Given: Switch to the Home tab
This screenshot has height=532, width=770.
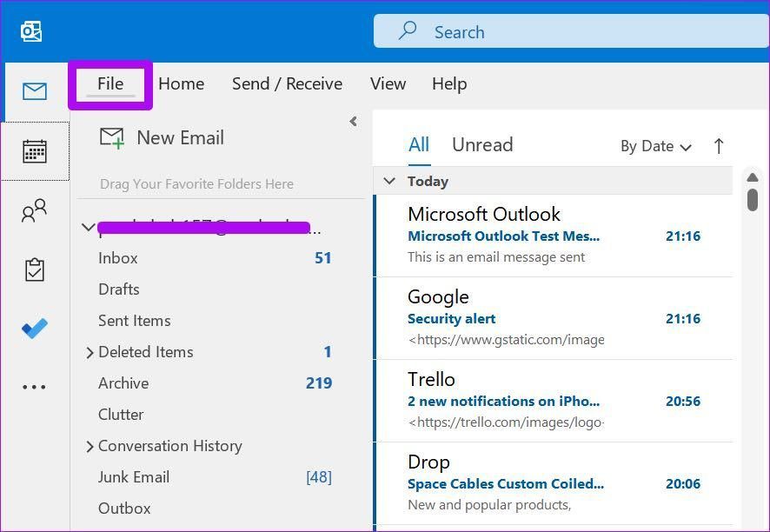Looking at the screenshot, I should 182,84.
